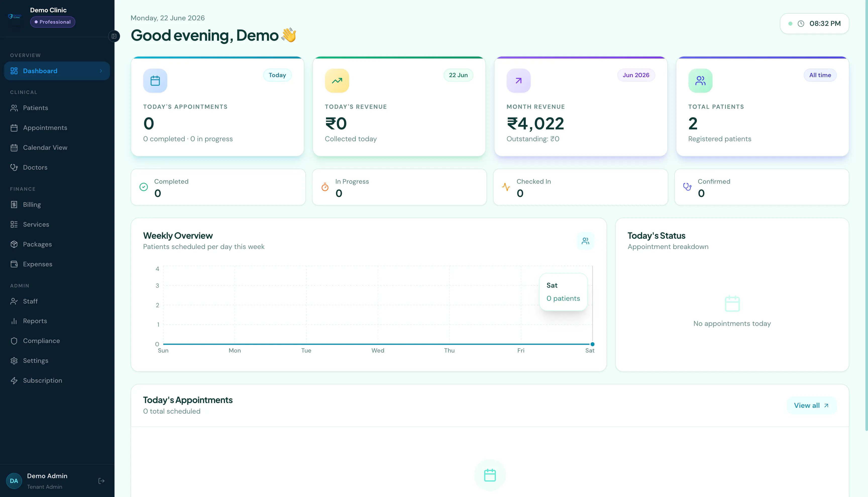The height and width of the screenshot is (497, 868).
Task: Click the Sat data point on the chart
Action: point(592,344)
